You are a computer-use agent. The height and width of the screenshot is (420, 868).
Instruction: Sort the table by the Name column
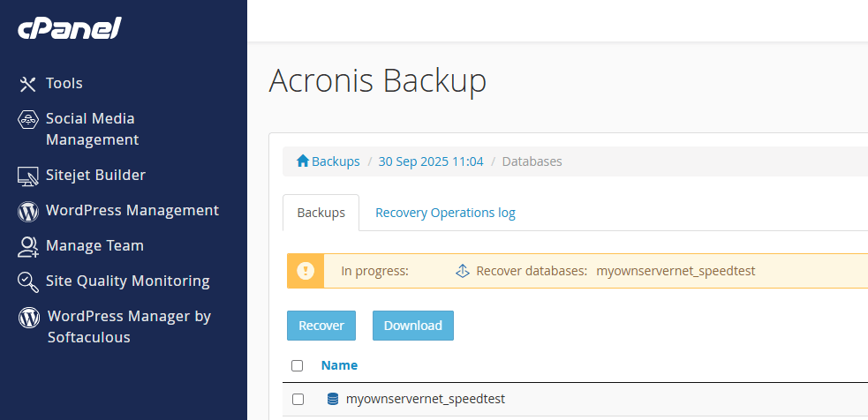click(x=339, y=365)
